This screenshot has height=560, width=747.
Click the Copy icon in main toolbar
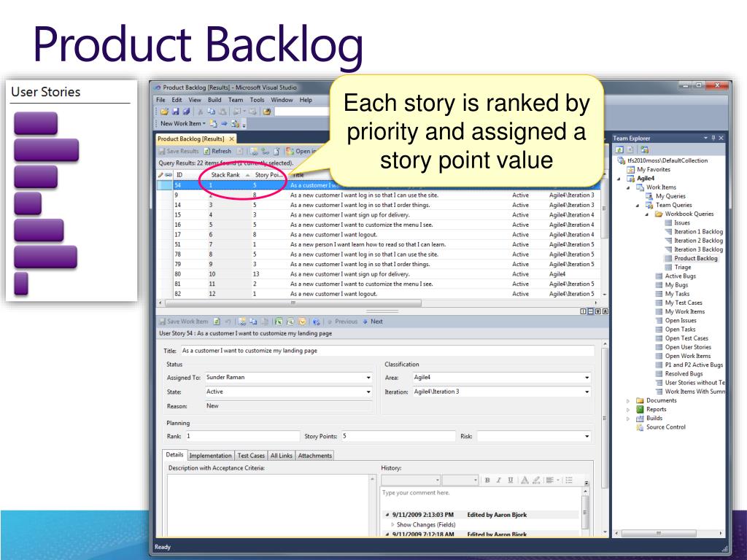(211, 112)
